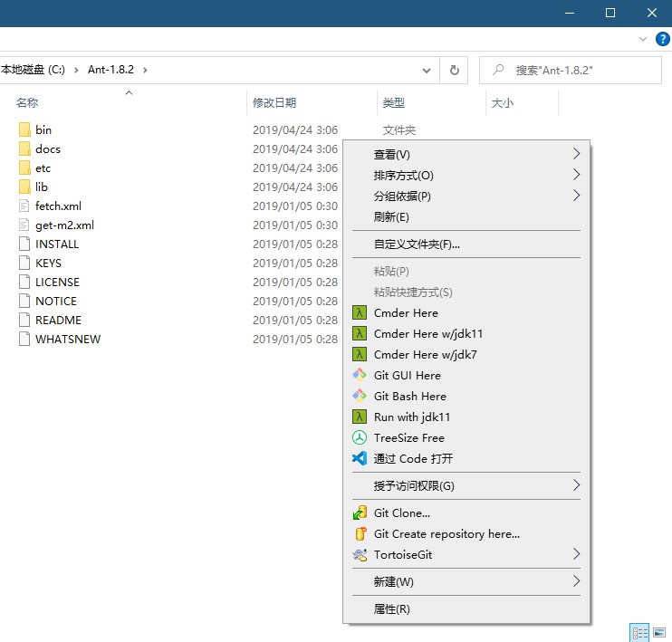This screenshot has height=642, width=672.
Task: Click the VS Code icon in context menu
Action: (x=359, y=459)
